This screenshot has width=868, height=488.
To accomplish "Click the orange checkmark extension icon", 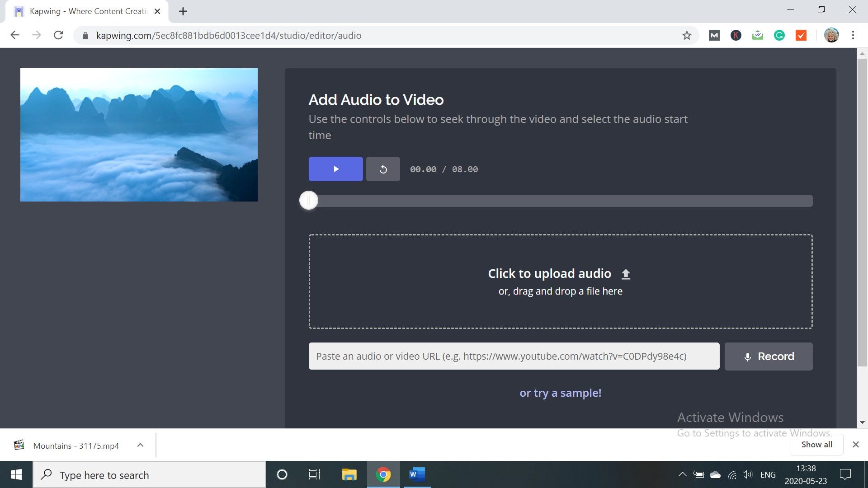I will point(801,35).
